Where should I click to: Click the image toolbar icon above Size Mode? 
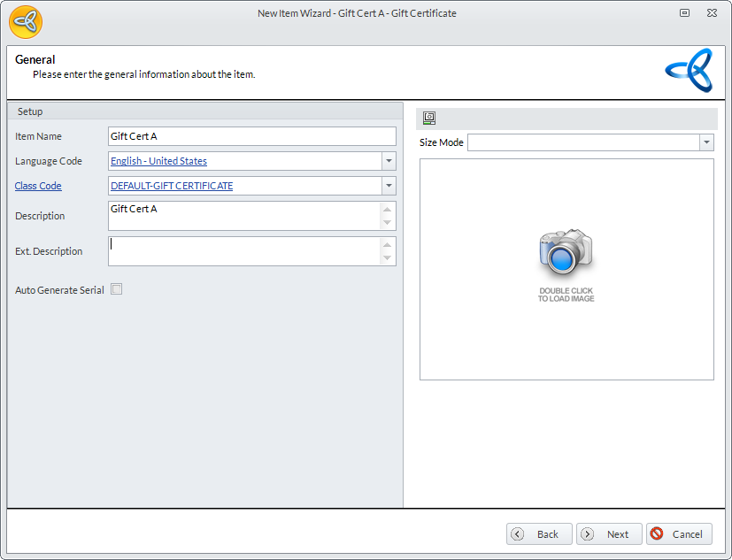pyautogui.click(x=429, y=119)
